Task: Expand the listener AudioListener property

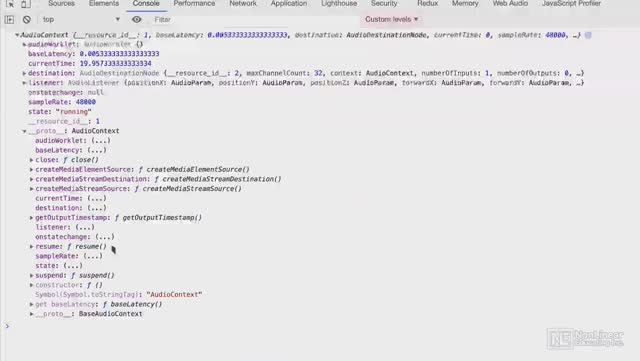Action: (x=24, y=83)
